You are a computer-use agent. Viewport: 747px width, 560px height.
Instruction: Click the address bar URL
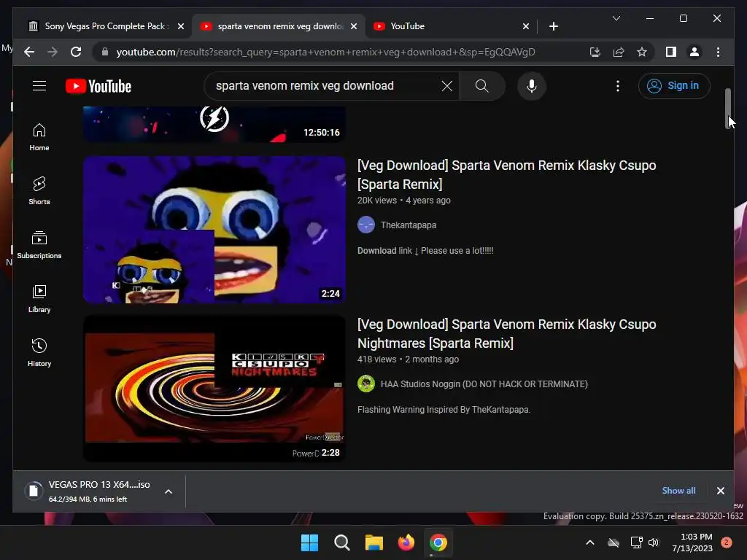[x=325, y=52]
